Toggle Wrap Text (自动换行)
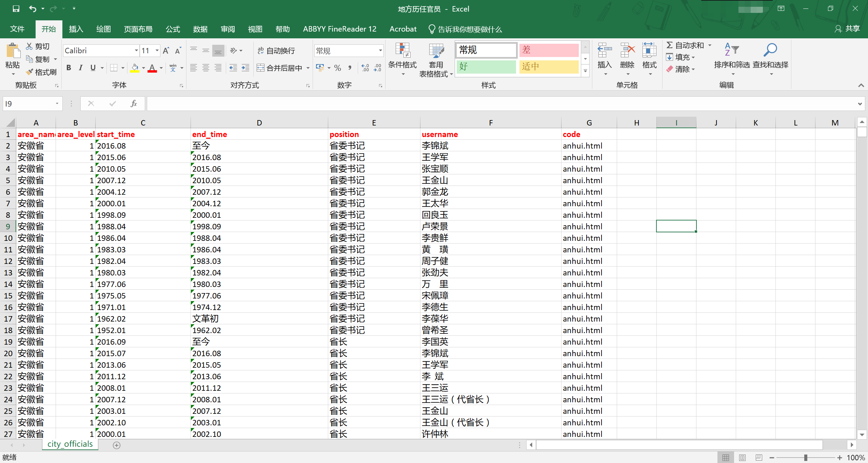This screenshot has height=463, width=868. (276, 51)
